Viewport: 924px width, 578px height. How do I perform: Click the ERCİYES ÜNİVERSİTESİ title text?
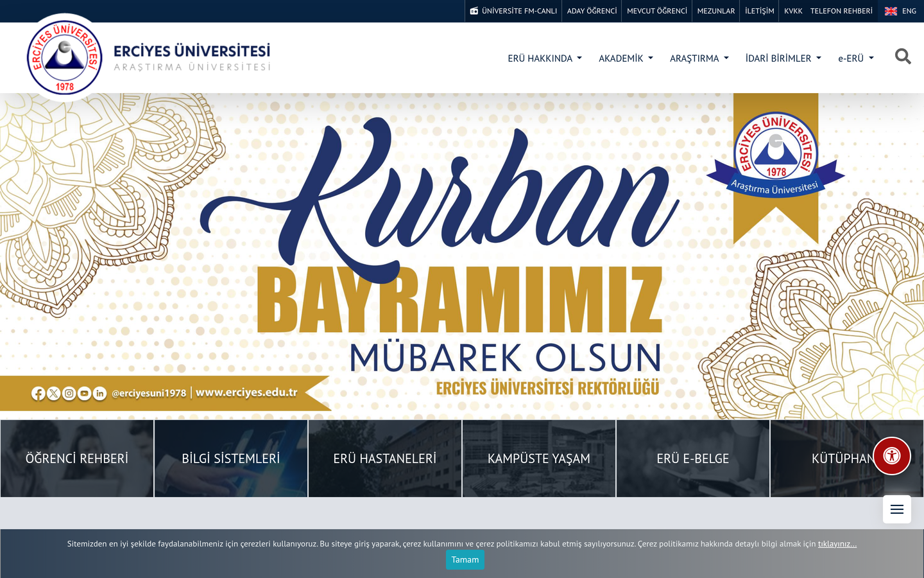point(192,51)
